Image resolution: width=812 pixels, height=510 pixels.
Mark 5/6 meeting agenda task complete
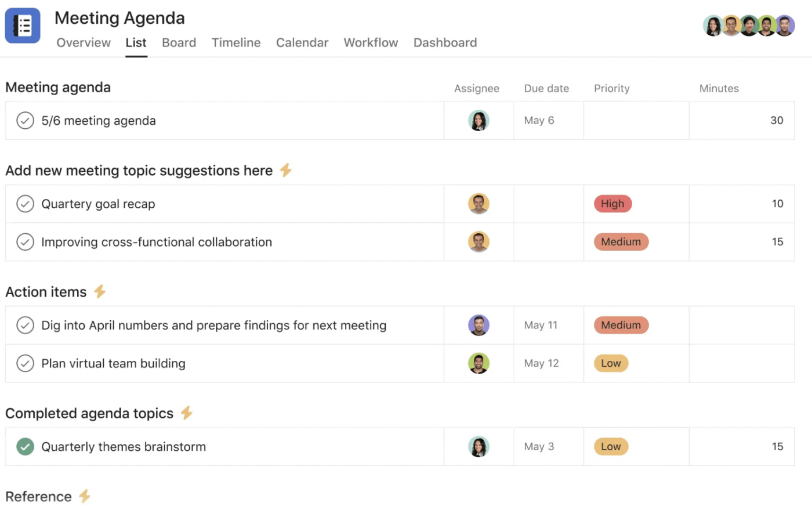pyautogui.click(x=25, y=121)
